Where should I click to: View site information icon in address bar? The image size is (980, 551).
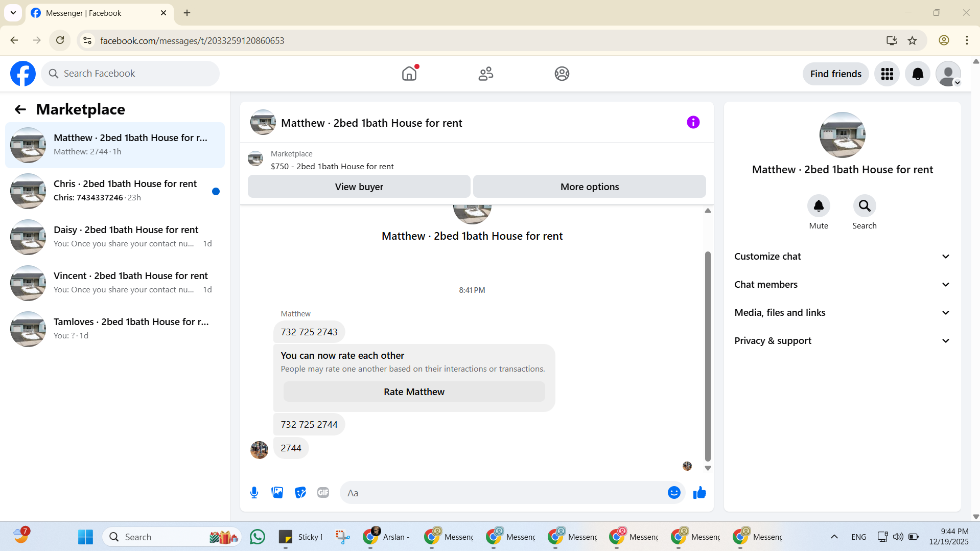coord(87,40)
